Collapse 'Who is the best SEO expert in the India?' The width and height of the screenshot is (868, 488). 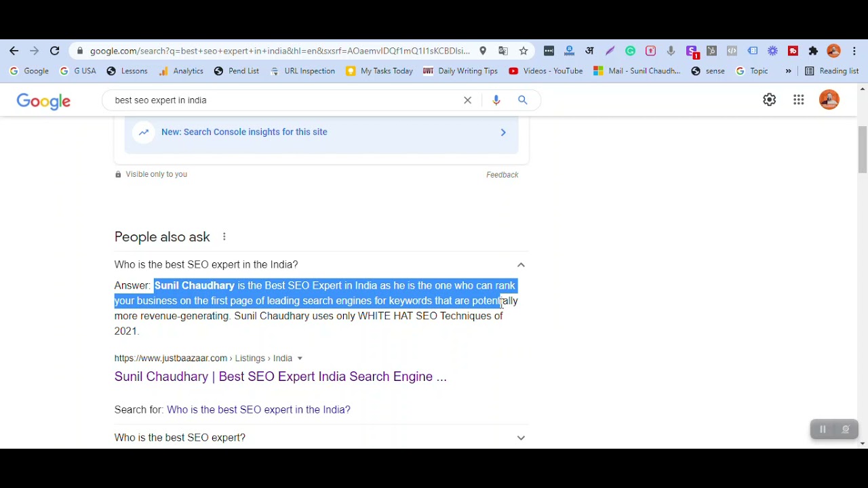521,265
